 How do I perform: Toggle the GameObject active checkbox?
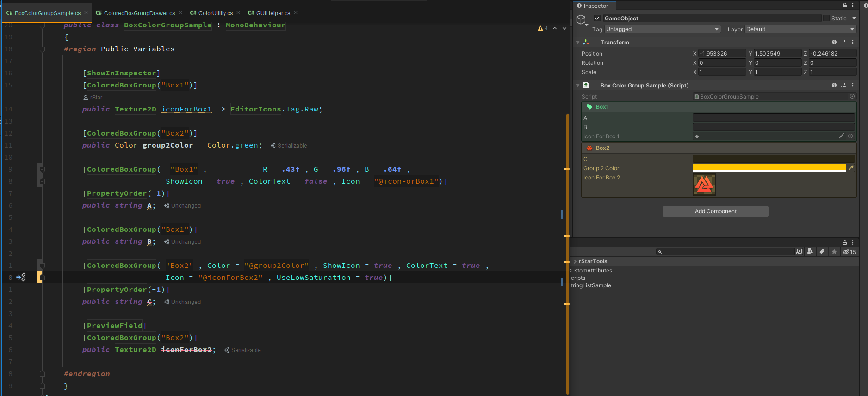597,19
